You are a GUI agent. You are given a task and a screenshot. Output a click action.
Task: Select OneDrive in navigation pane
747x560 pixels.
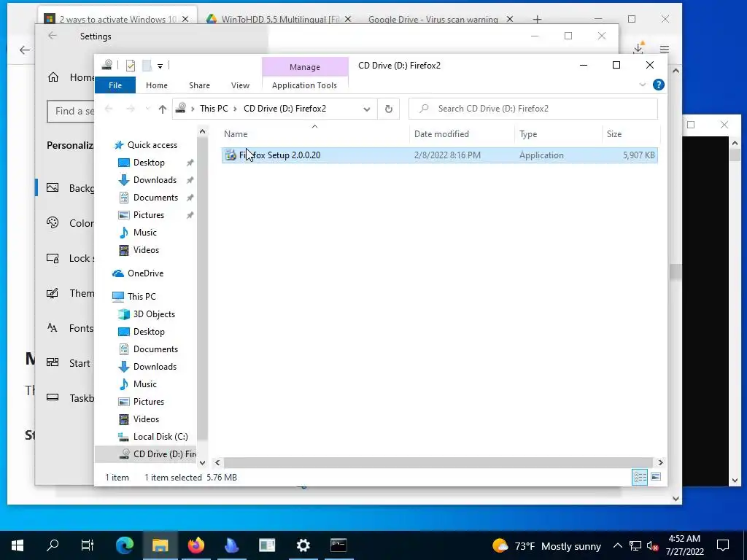click(x=145, y=273)
